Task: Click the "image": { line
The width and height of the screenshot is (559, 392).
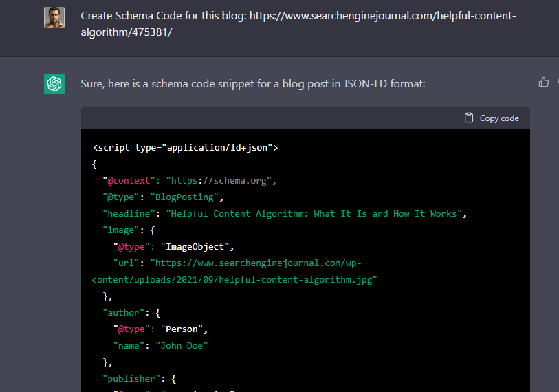Action: (x=129, y=230)
